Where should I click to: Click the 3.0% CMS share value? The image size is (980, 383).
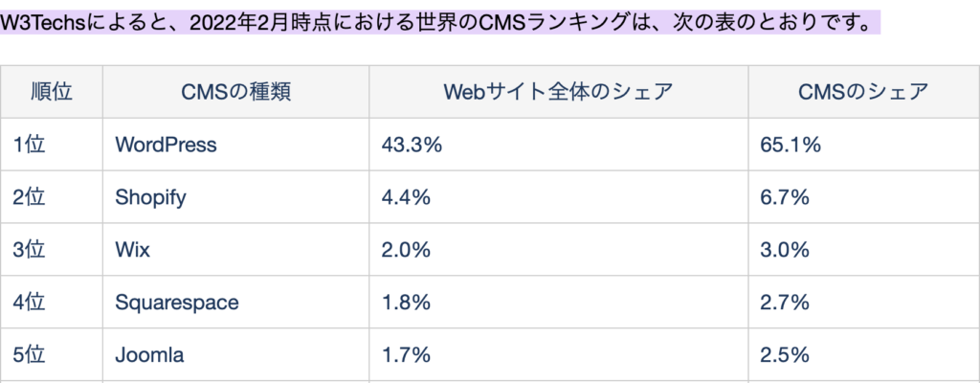tap(786, 250)
